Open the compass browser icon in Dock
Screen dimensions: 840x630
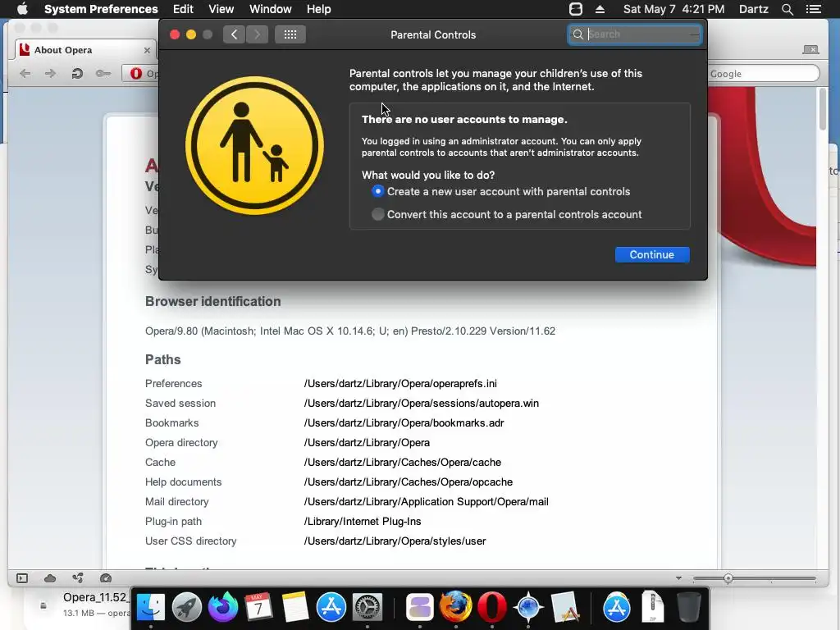[x=528, y=607]
